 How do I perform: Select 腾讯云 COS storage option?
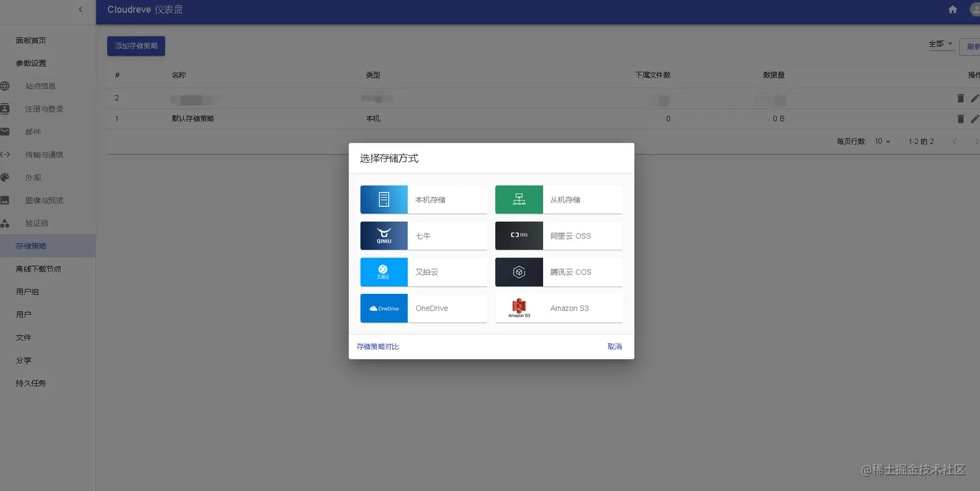point(558,272)
